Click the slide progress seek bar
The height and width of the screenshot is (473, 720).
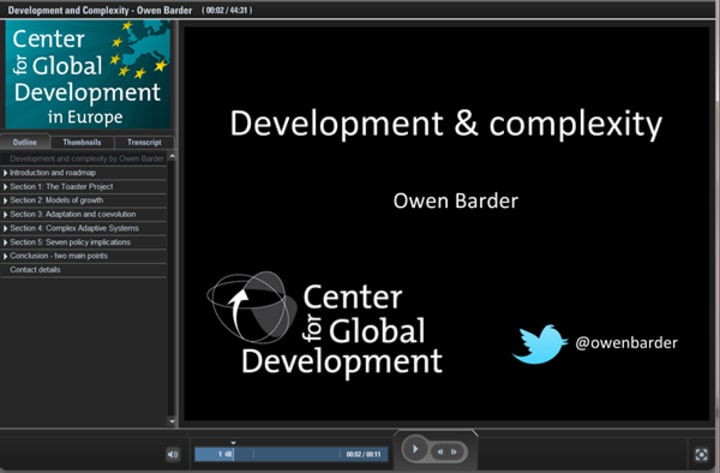point(292,454)
